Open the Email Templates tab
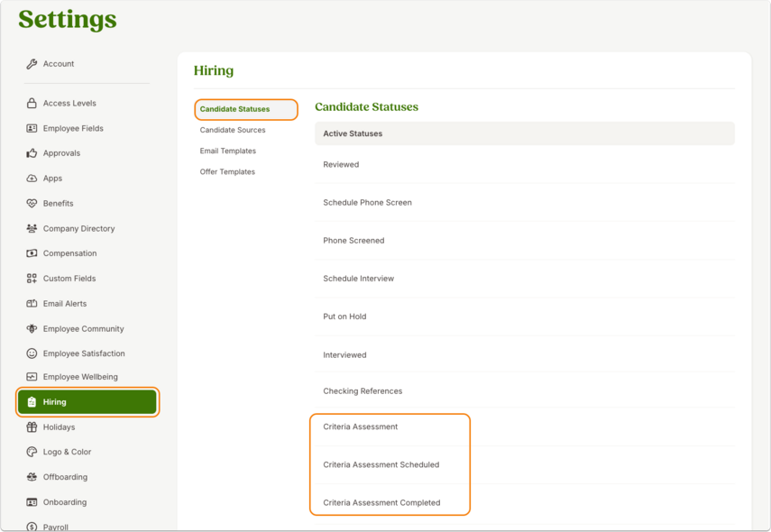 (x=227, y=151)
